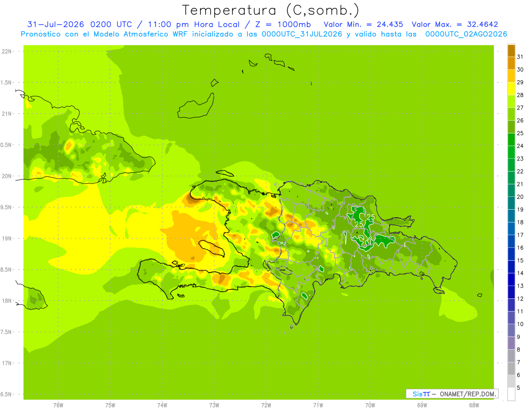Click blue legend swatch between 15 and 16
532x411 pixels.
511,254
